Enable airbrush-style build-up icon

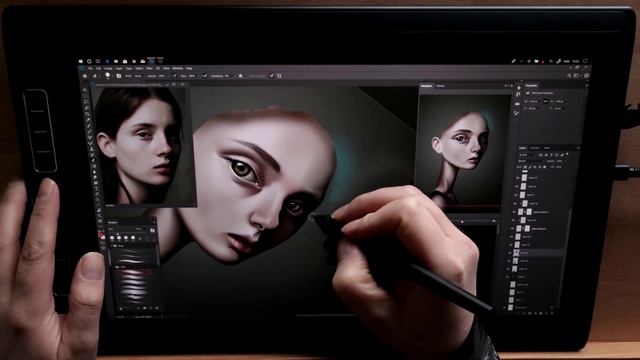[204, 76]
